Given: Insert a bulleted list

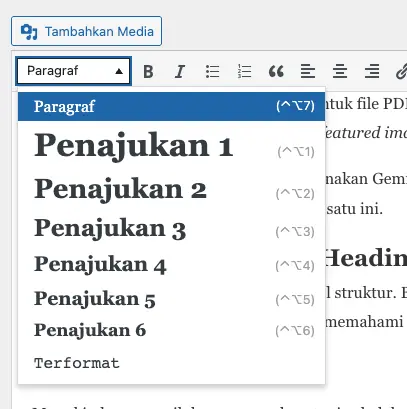Looking at the screenshot, I should coord(212,71).
